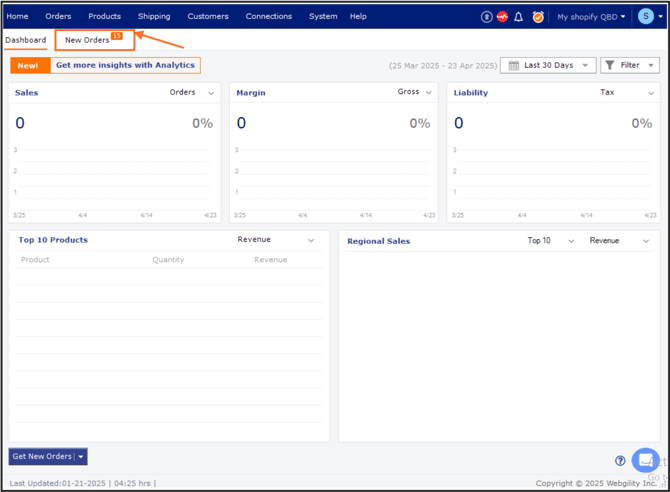Screen dimensions: 670x492
Task: Click the orange alarm clock icon
Action: tap(538, 17)
